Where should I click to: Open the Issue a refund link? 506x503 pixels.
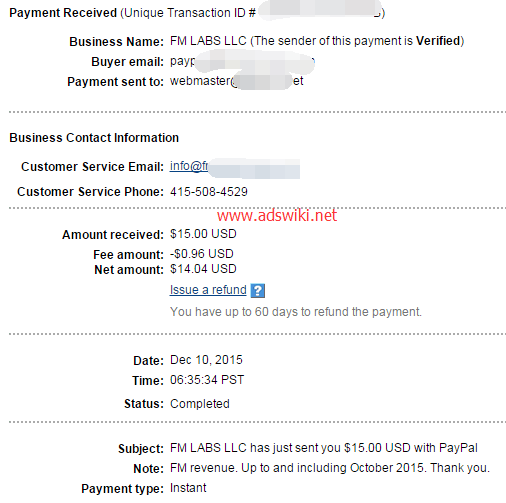208,290
